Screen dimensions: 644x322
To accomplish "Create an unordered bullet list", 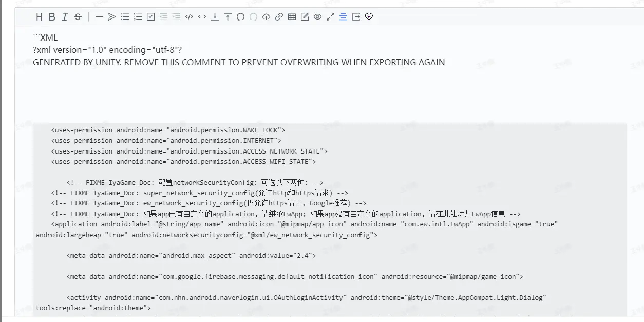I will [x=125, y=17].
